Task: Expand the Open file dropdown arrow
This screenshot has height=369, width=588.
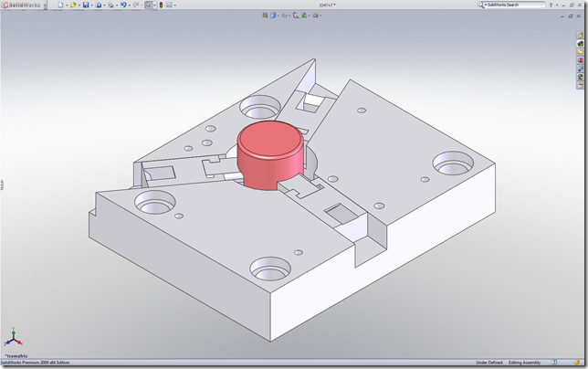Action: (x=79, y=5)
